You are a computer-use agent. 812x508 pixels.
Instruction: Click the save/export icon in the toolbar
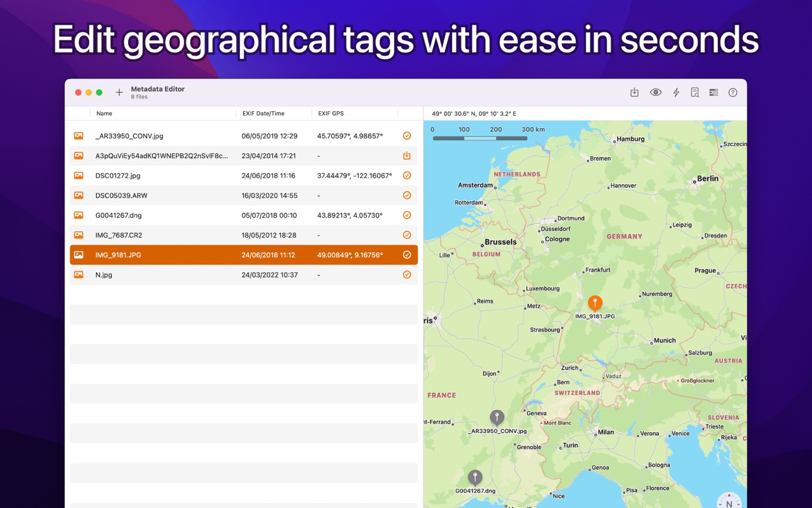click(635, 92)
